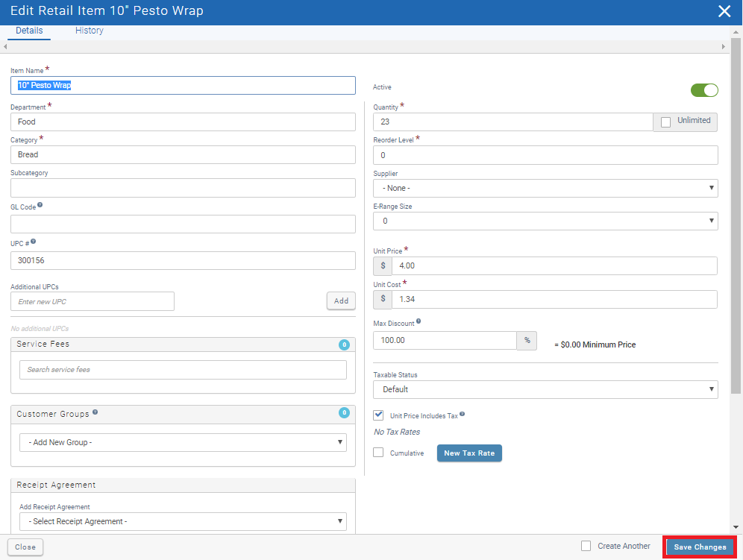
Task: Click Add next to the new UPC field
Action: pos(341,301)
